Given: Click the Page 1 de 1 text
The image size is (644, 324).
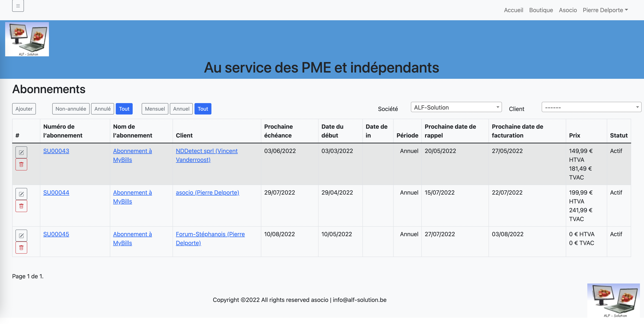Looking at the screenshot, I should pyautogui.click(x=28, y=276).
